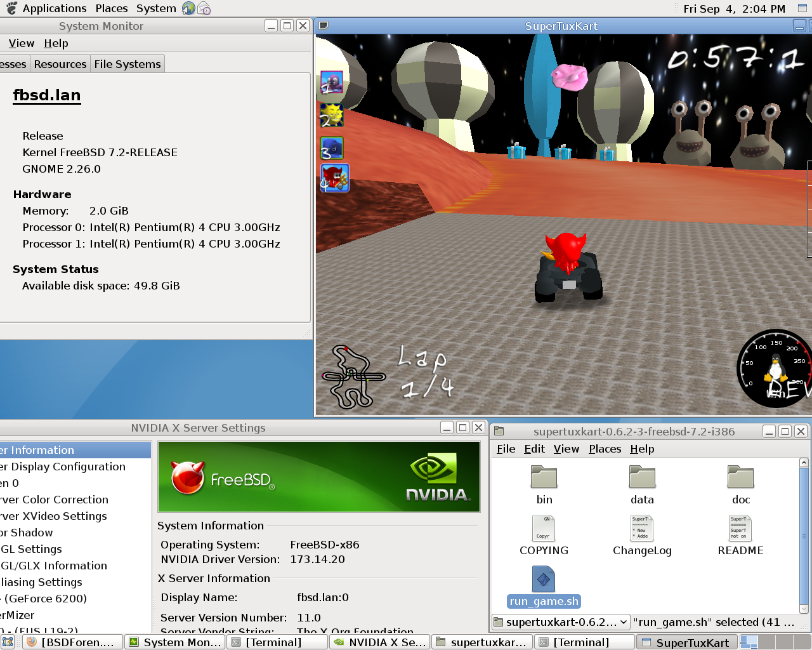Open Places menu in file manager
The height and width of the screenshot is (650, 812).
(x=605, y=449)
